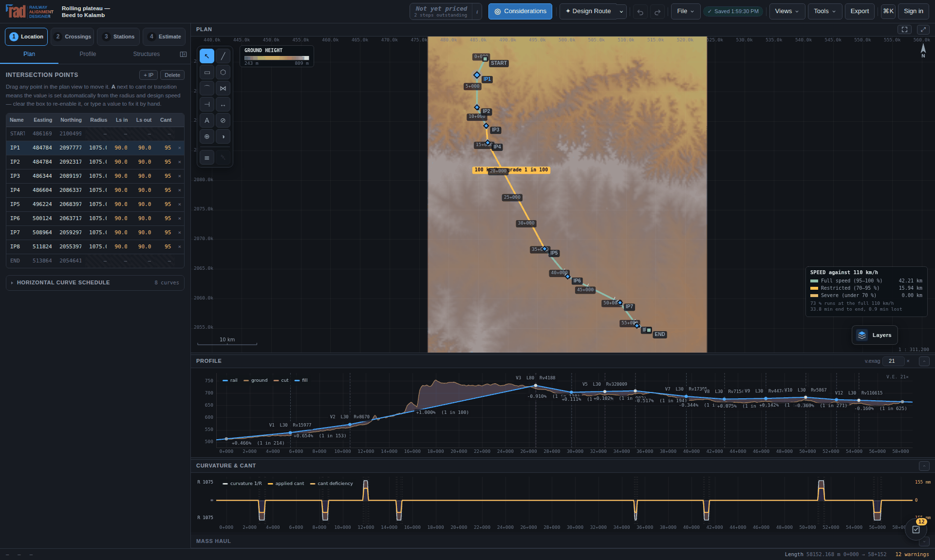Open the list-lines tool in palette
Image resolution: width=935 pixels, height=560 pixels.
[x=207, y=157]
